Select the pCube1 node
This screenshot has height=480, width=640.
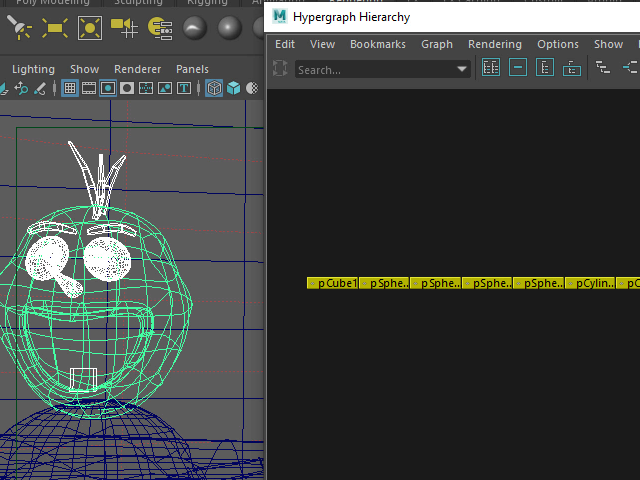332,284
